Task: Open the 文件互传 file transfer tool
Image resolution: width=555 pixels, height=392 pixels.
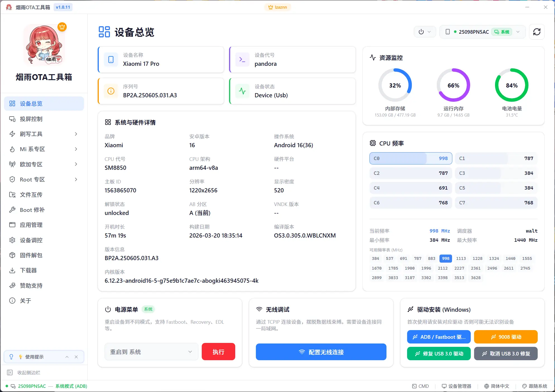Action: click(x=31, y=195)
